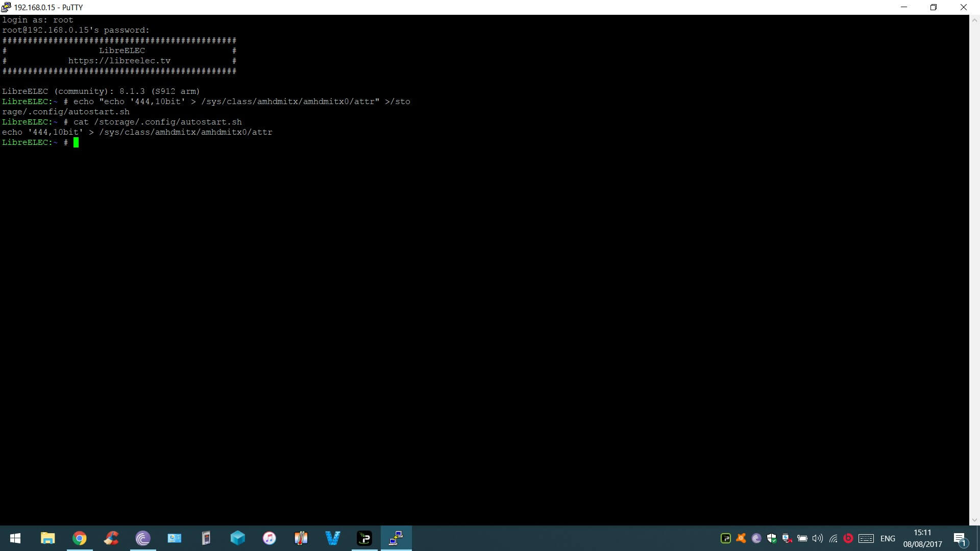Click the terminal scrollbar up arrow
Viewport: 980px width, 551px height.
click(x=974, y=20)
